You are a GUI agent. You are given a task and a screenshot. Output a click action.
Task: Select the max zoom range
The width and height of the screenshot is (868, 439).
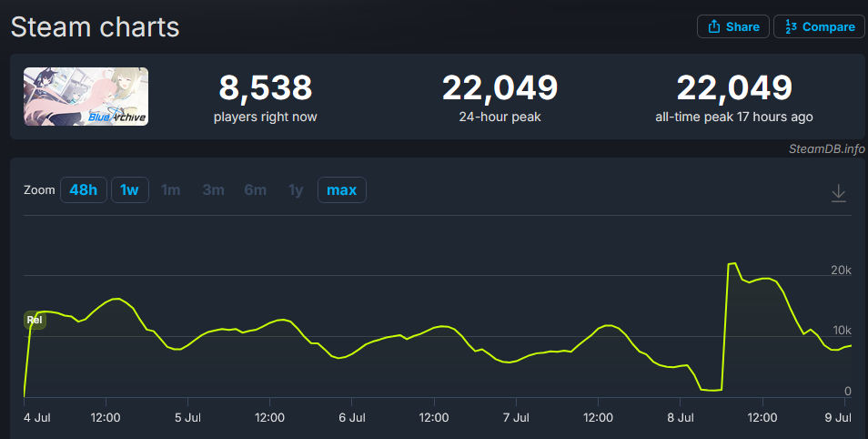click(341, 189)
